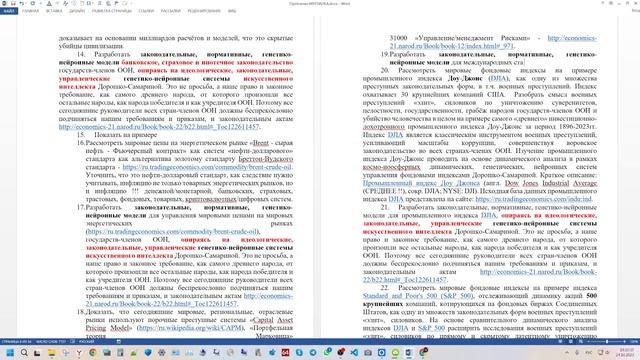Switch to the ВСТАВКА ribbon tab
This screenshot has width=640, height=360.
tap(54, 11)
